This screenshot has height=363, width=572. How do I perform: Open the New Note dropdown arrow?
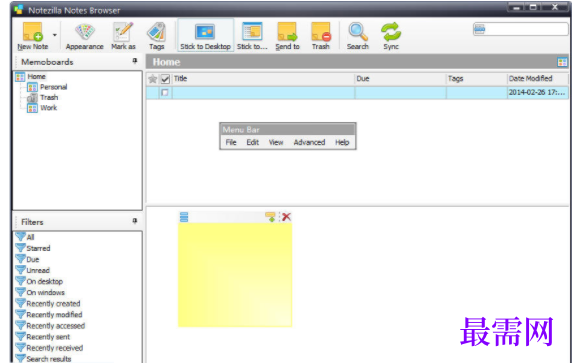pos(55,35)
